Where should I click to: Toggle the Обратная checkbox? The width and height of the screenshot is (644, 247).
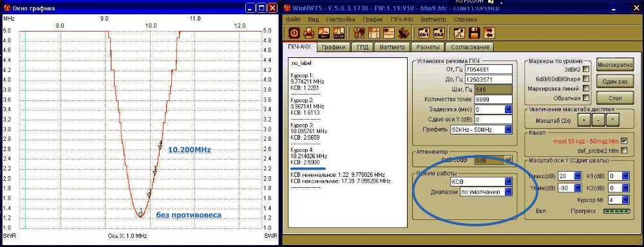coord(586,98)
